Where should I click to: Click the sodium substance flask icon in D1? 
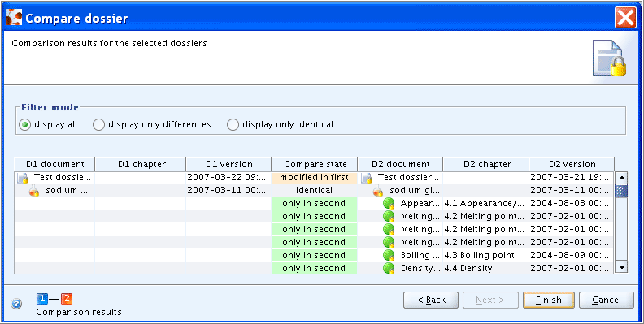pos(34,191)
